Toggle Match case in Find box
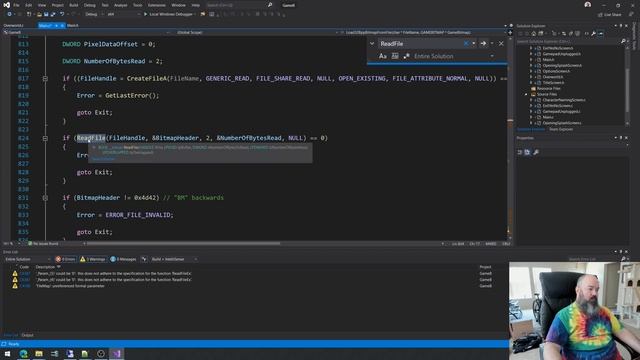Viewport: 640px width, 360px height. 382,56
